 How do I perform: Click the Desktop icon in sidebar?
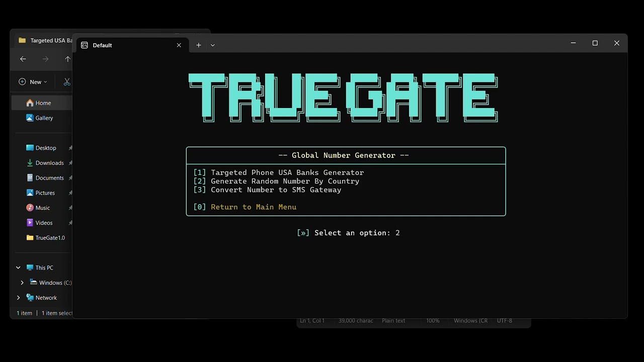[30, 148]
